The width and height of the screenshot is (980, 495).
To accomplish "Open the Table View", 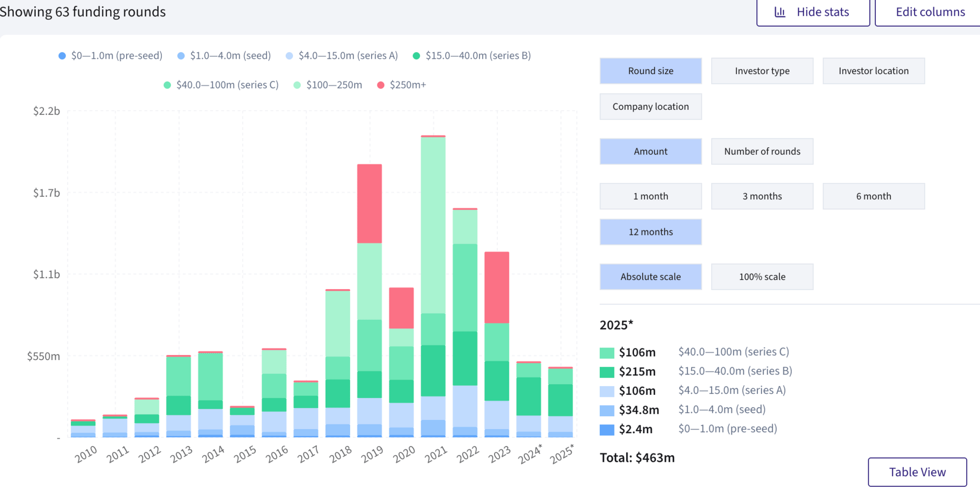I will pos(917,472).
